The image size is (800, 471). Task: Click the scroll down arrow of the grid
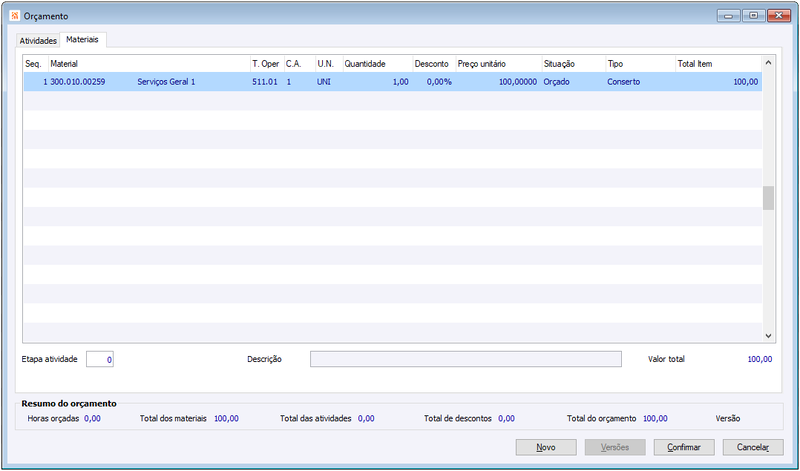pyautogui.click(x=768, y=336)
